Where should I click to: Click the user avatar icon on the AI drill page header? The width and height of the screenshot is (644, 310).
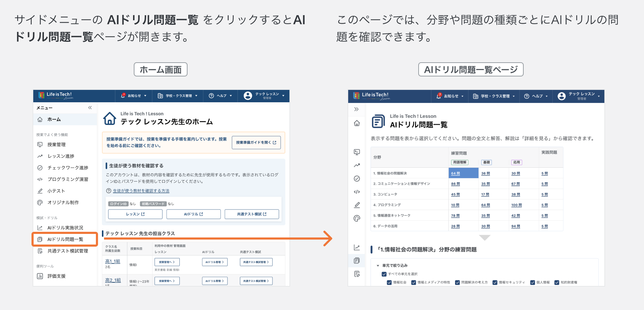[x=562, y=96]
